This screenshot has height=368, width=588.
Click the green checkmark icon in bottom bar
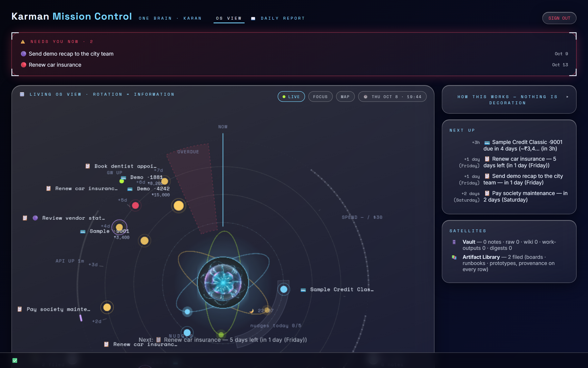pyautogui.click(x=15, y=360)
